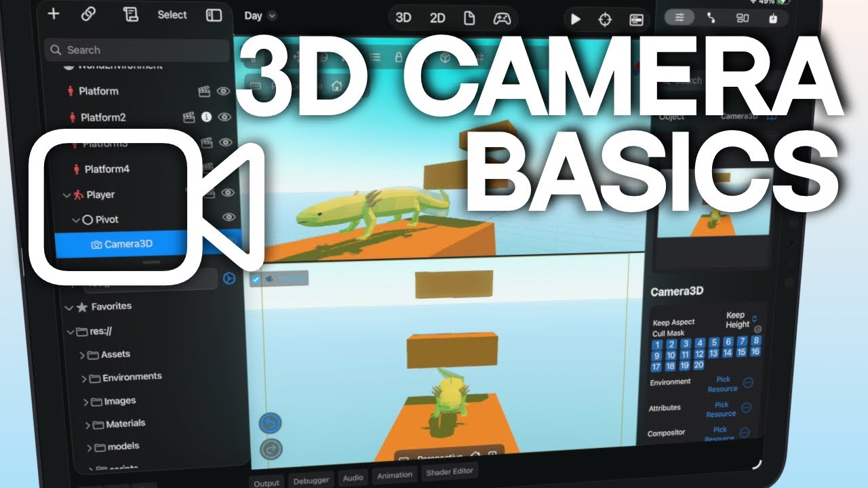Click the scene tree Search field

click(x=137, y=50)
